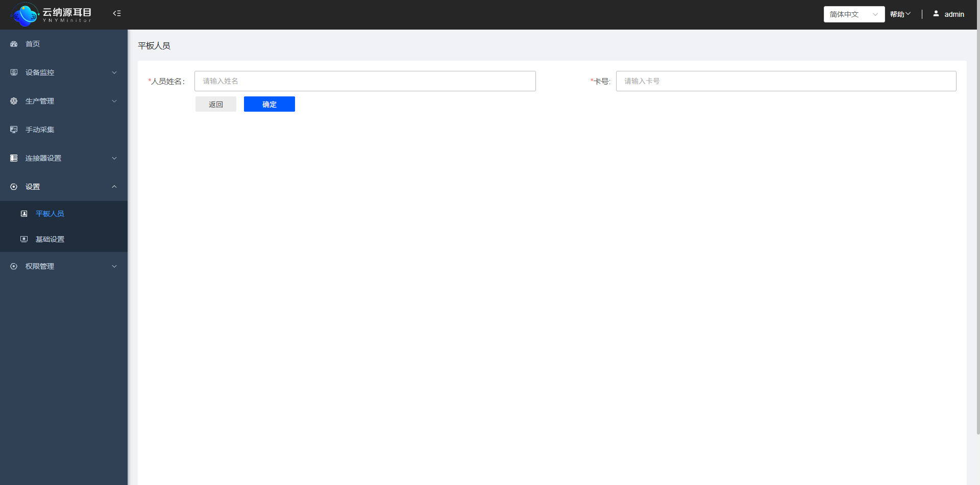Viewport: 980px width, 485px height.
Task: Click the 返回 button
Action: point(215,104)
